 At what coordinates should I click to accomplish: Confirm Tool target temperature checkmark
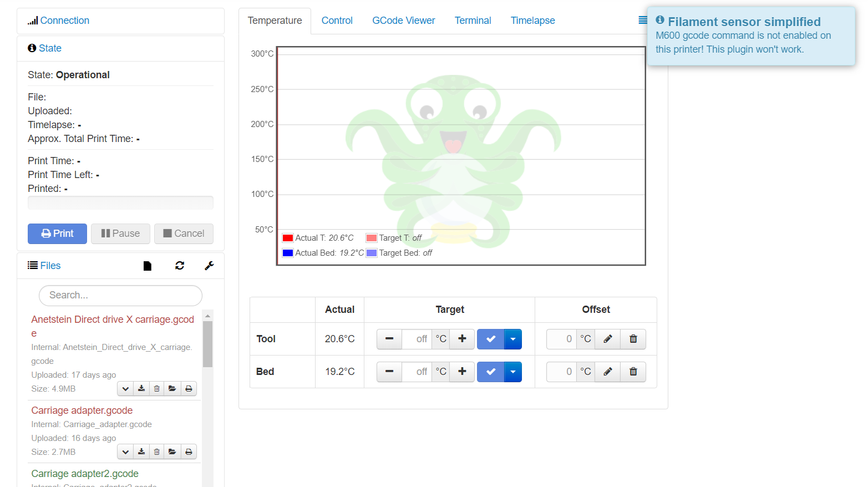(491, 339)
